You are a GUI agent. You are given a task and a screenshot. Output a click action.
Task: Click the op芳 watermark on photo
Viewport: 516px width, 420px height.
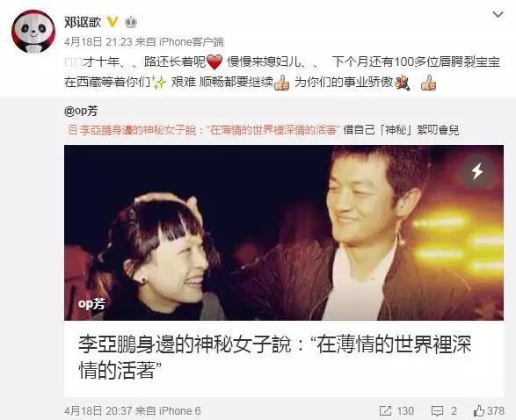tap(91, 303)
